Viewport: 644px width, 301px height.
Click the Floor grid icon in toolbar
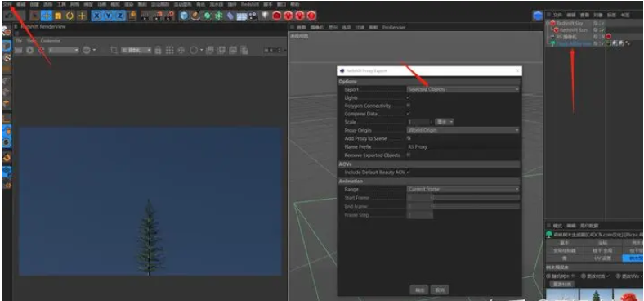point(242,16)
